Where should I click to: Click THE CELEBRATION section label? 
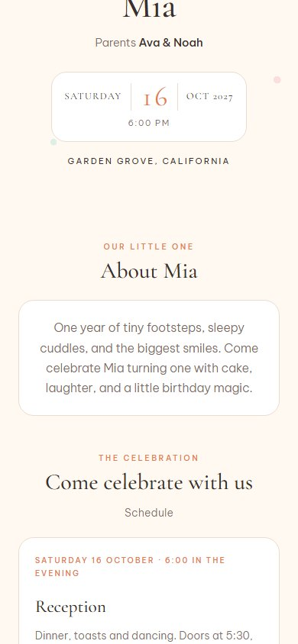point(149,458)
